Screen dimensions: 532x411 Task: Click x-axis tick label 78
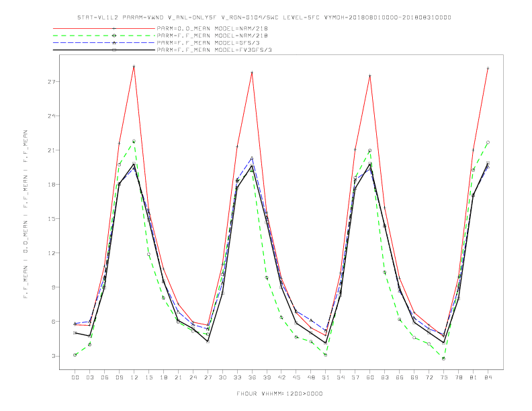tap(458, 377)
